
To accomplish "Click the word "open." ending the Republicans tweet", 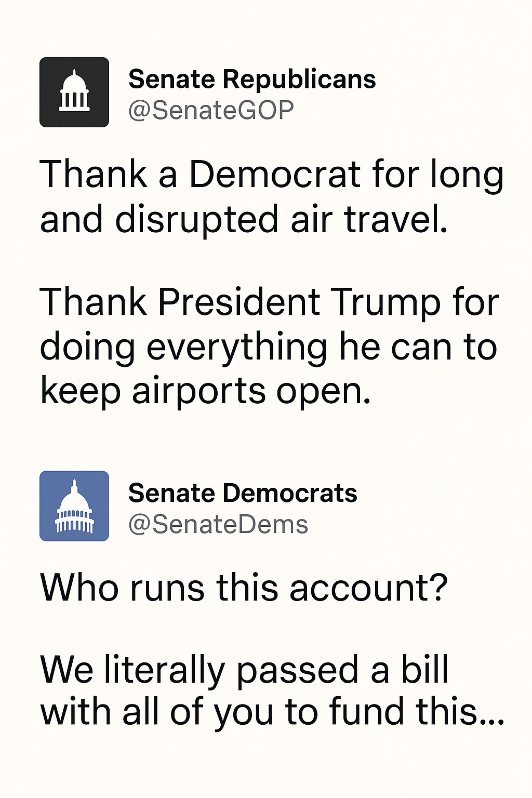I will click(x=324, y=393).
